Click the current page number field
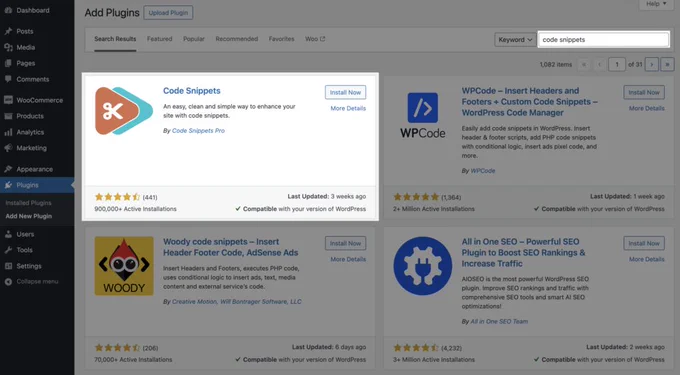 (x=617, y=65)
